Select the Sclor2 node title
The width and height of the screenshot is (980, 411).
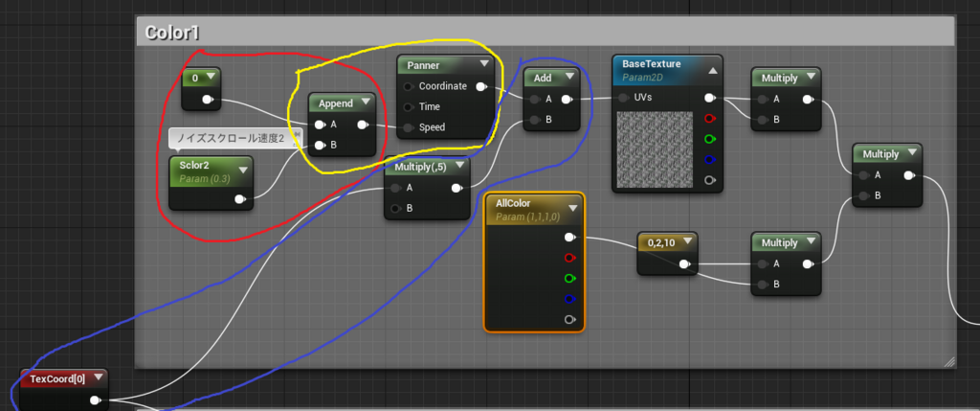[x=193, y=166]
